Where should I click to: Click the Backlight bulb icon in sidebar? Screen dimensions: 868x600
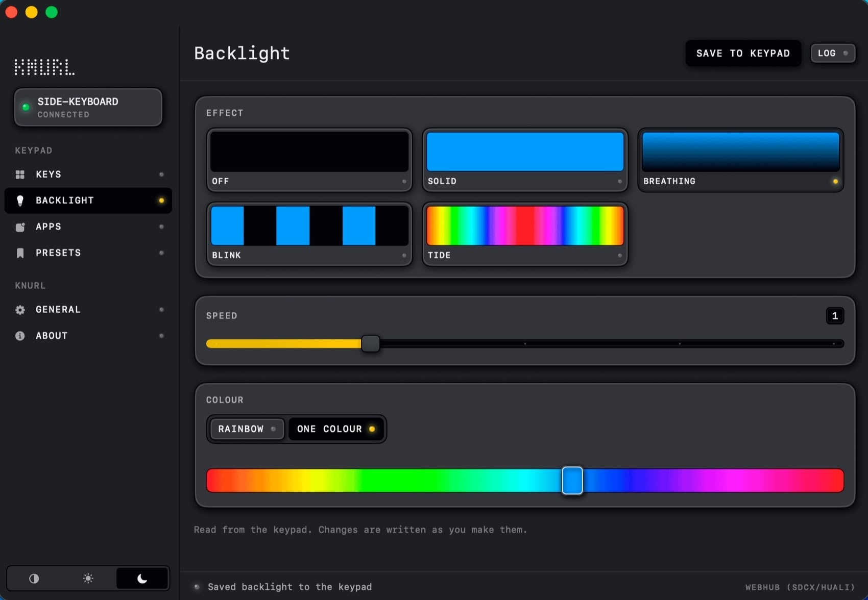[20, 201]
